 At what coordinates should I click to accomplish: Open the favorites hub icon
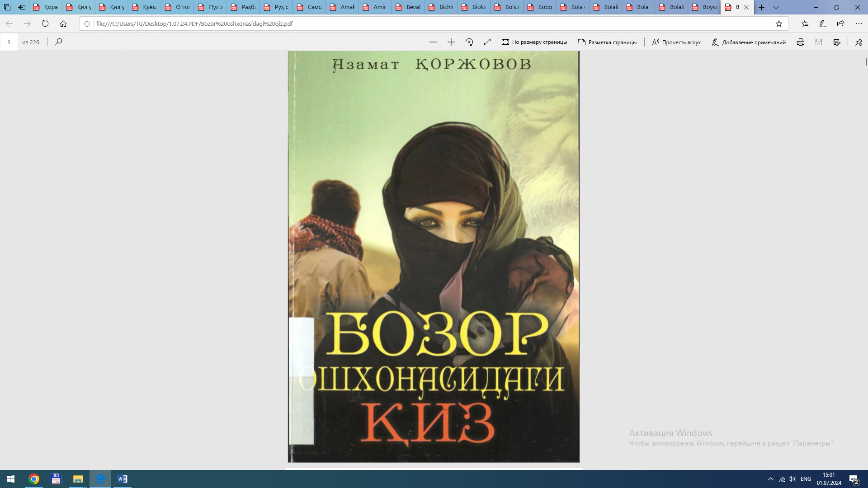(805, 23)
